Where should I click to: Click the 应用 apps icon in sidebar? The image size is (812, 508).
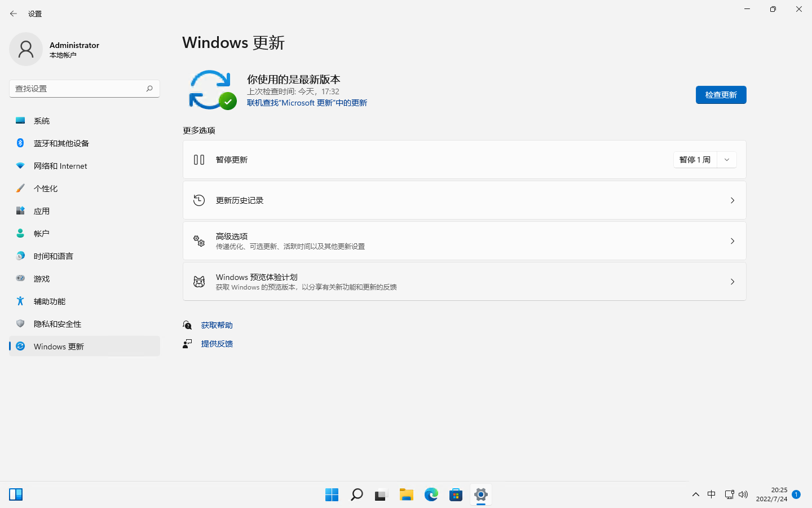20,211
